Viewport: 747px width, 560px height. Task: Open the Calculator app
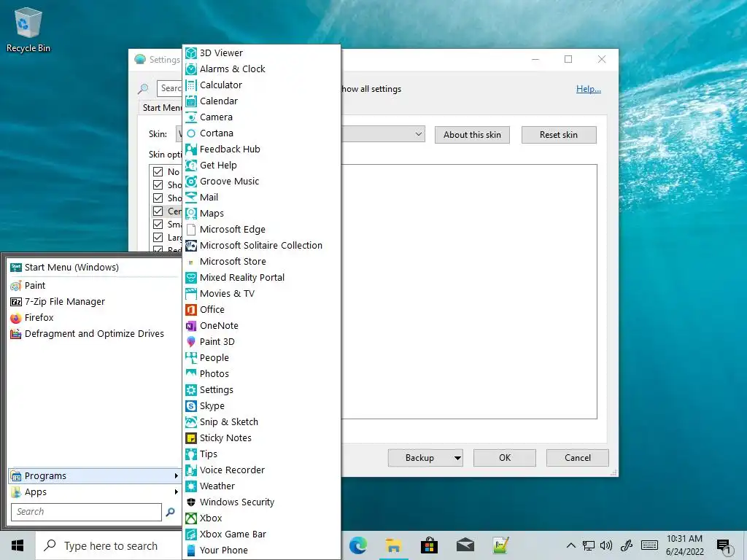coord(262,85)
